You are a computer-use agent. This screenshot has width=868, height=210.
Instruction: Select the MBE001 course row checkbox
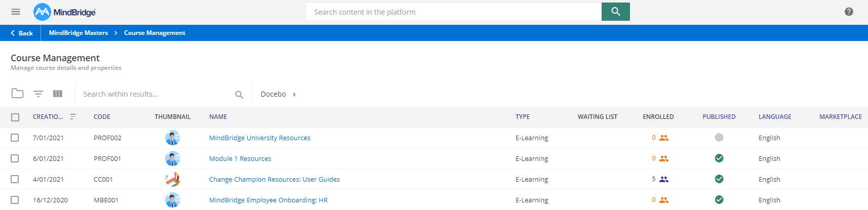(x=15, y=200)
